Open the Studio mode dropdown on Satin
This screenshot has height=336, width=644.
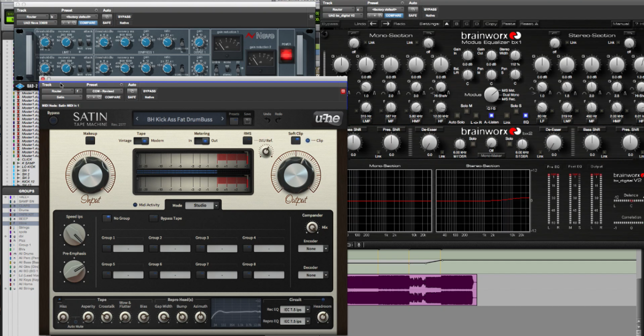point(201,205)
